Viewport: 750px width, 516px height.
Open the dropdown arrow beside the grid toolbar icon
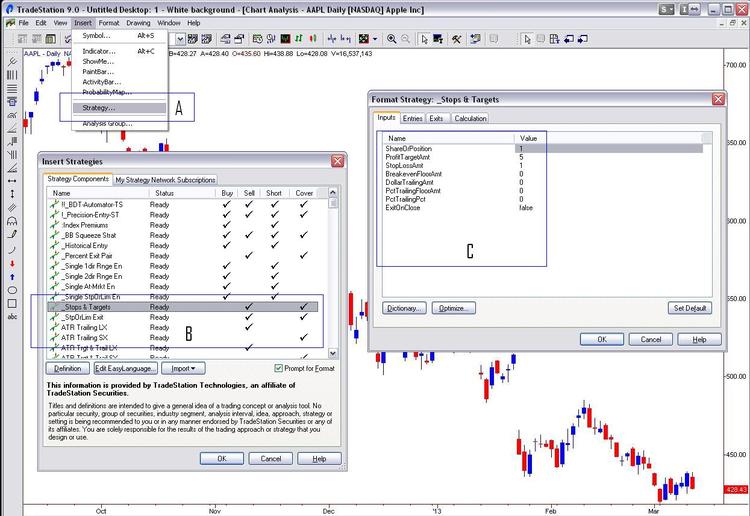375,39
